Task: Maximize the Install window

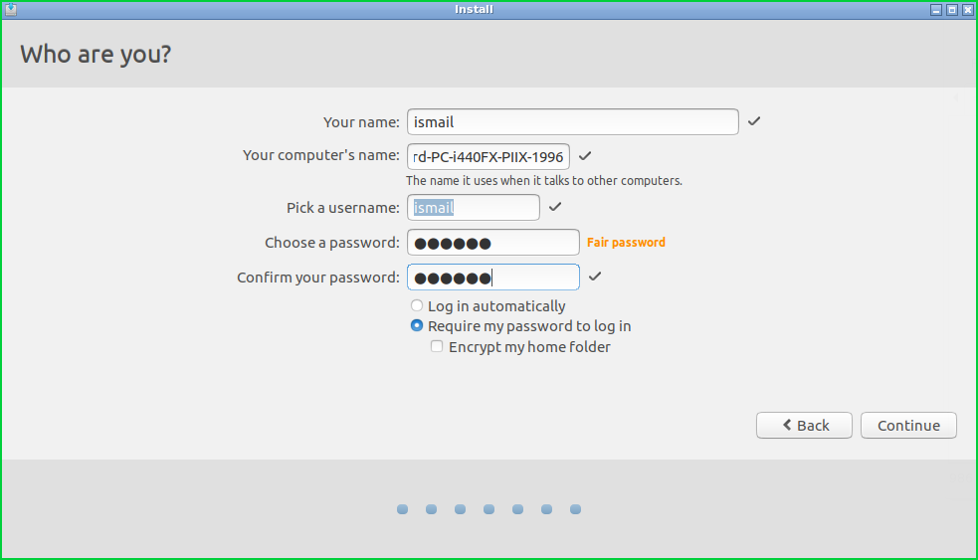Action: tap(952, 9)
